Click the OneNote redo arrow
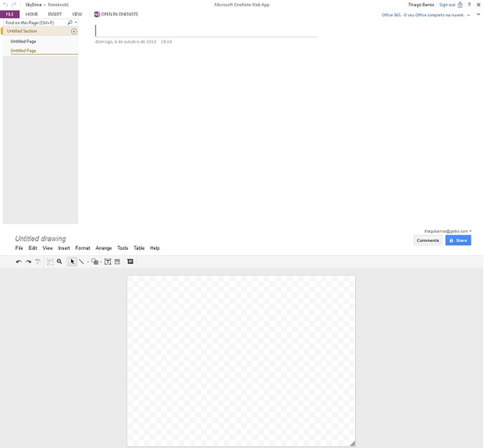Screen dimensions: 484x448 [14, 4]
